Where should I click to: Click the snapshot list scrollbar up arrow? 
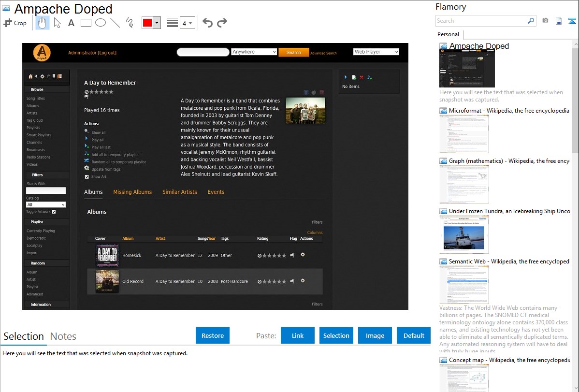click(x=575, y=44)
